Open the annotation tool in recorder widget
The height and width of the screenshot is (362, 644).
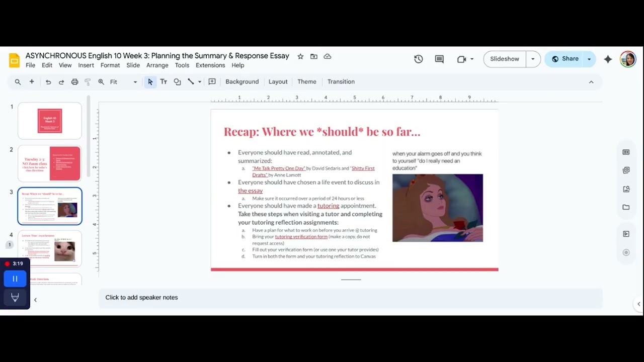coord(15,298)
